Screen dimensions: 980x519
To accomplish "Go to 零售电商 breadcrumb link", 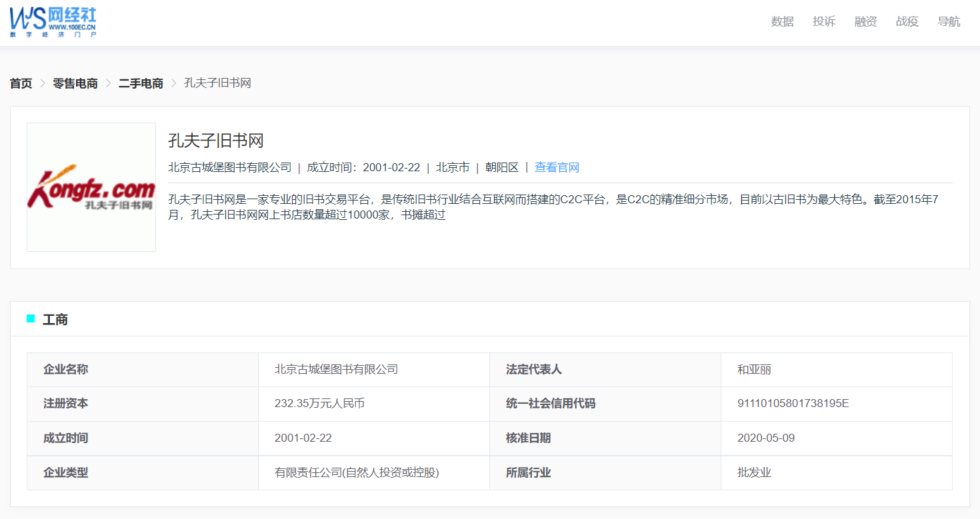I will (75, 83).
